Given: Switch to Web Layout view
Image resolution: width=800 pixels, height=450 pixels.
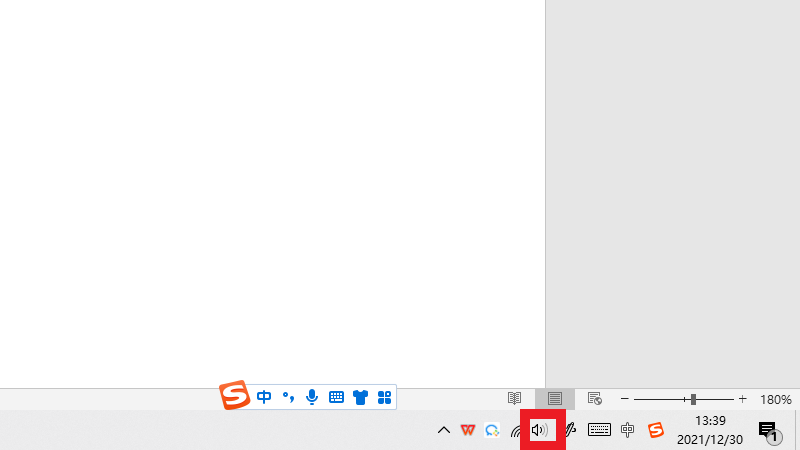Looking at the screenshot, I should coord(595,399).
